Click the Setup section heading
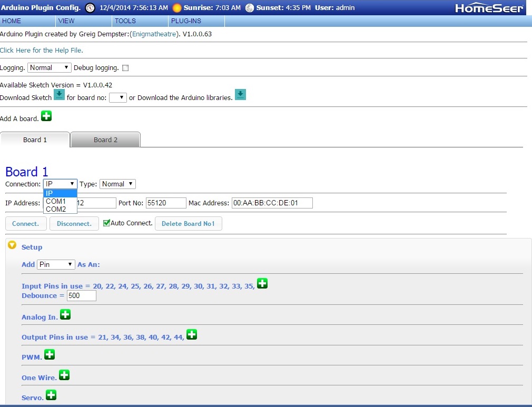 click(x=32, y=247)
